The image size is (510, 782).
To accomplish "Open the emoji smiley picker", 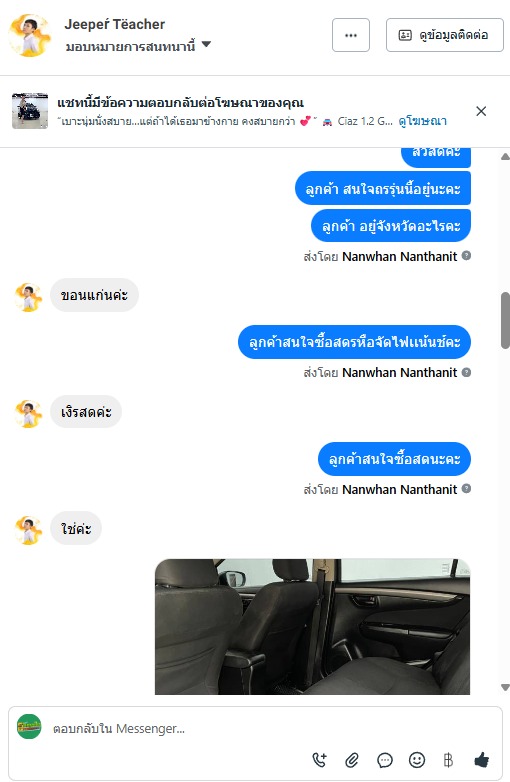I will coord(417,760).
